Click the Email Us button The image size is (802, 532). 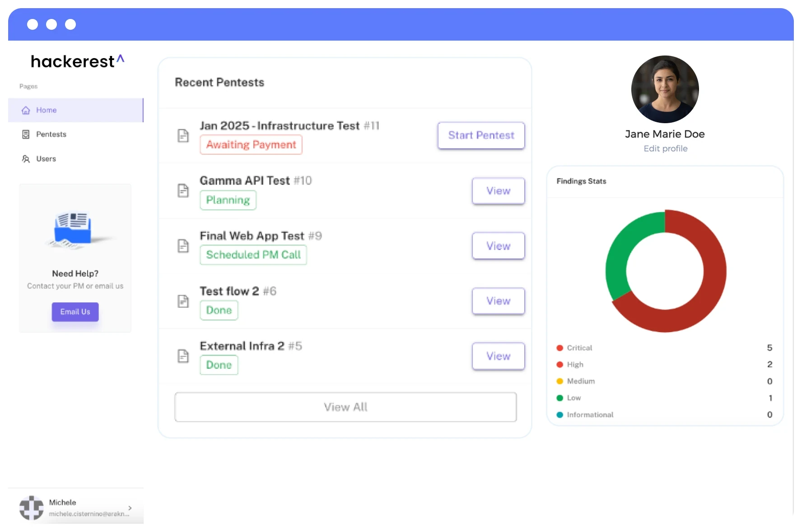click(x=75, y=312)
